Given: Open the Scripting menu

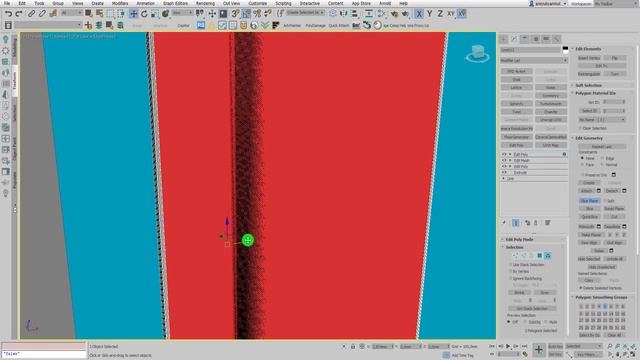Looking at the screenshot, I should [x=283, y=3].
